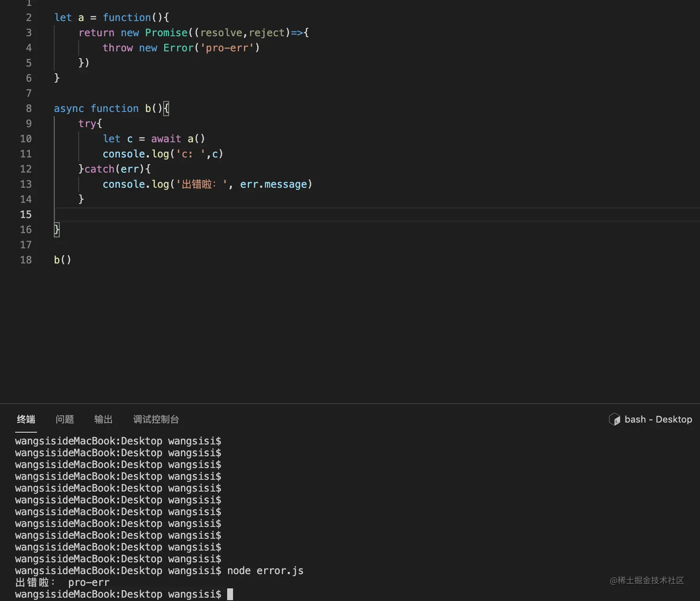Click 'err.message' on line 13
The image size is (700, 601).
pyautogui.click(x=274, y=184)
